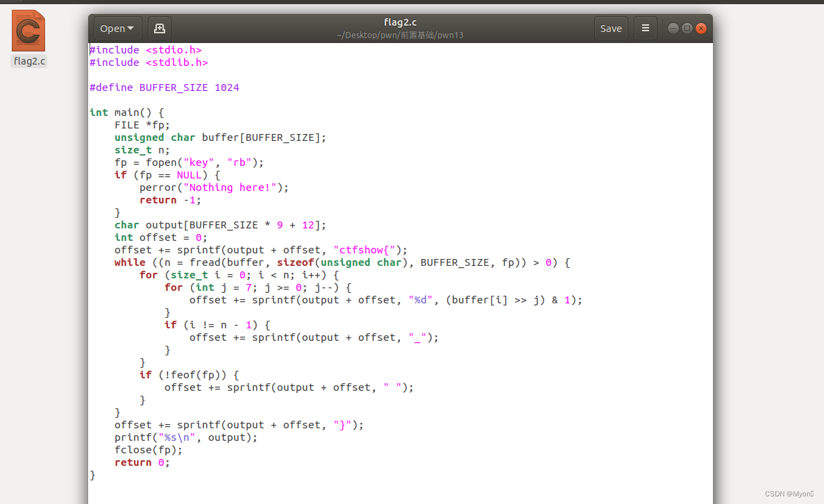
Task: Expand the Open button dropdown arrow
Action: 129,28
